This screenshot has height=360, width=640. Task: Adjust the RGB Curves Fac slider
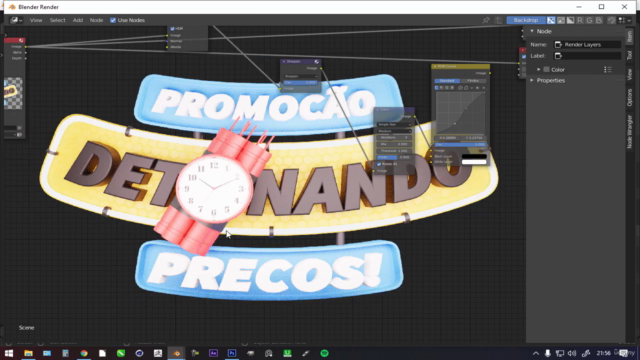[x=460, y=144]
